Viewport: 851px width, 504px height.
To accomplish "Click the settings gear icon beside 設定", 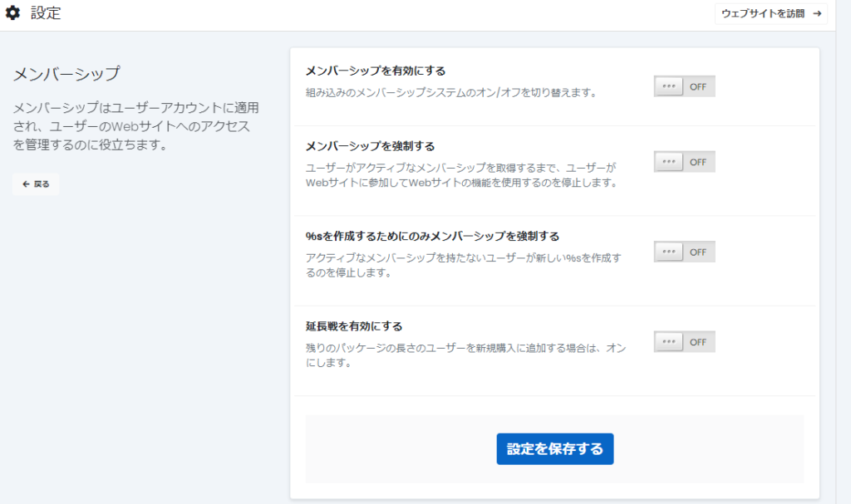I will [x=12, y=13].
